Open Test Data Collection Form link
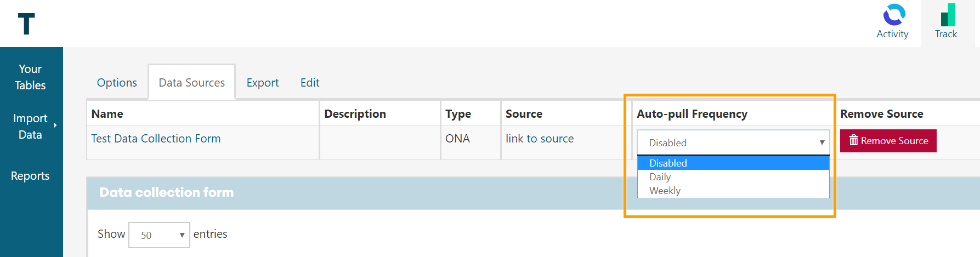The height and width of the screenshot is (257, 980). [x=156, y=139]
